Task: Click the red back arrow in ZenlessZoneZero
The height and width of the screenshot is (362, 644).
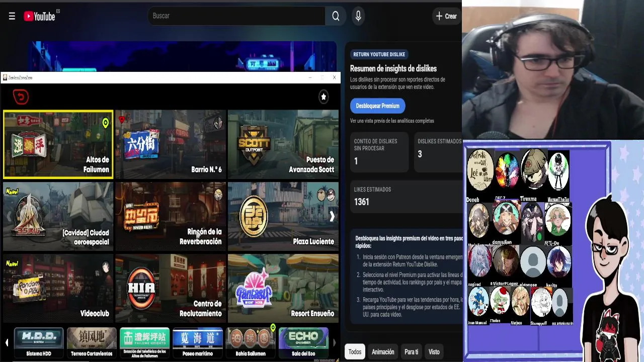Action: (21, 97)
